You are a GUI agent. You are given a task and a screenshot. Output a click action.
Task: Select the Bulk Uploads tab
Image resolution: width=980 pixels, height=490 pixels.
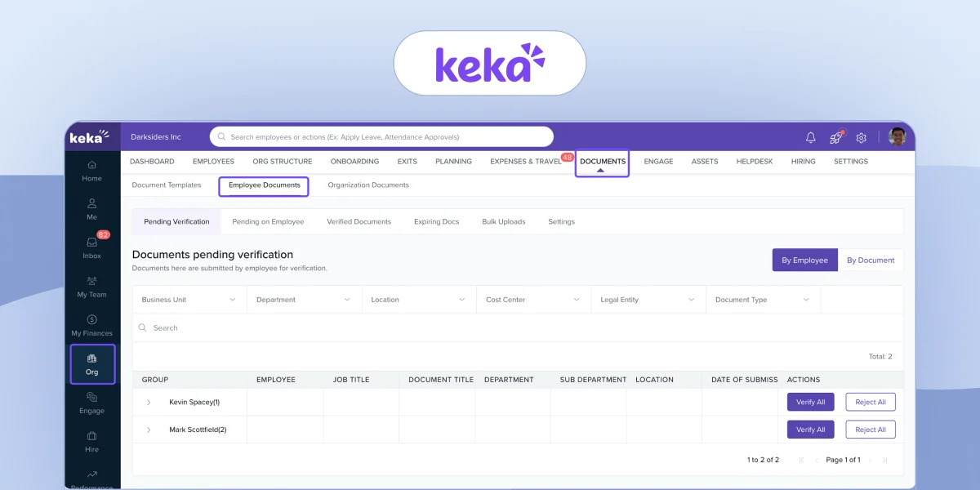coord(504,221)
